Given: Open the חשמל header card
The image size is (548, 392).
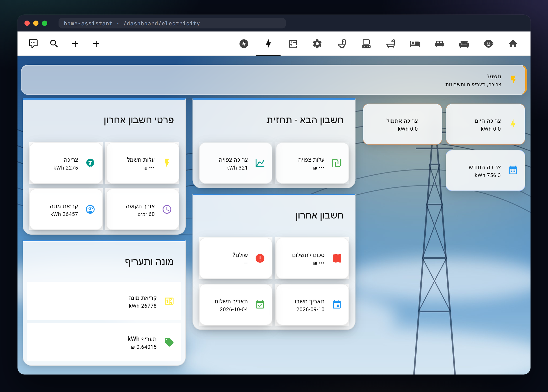Looking at the screenshot, I should [274, 80].
